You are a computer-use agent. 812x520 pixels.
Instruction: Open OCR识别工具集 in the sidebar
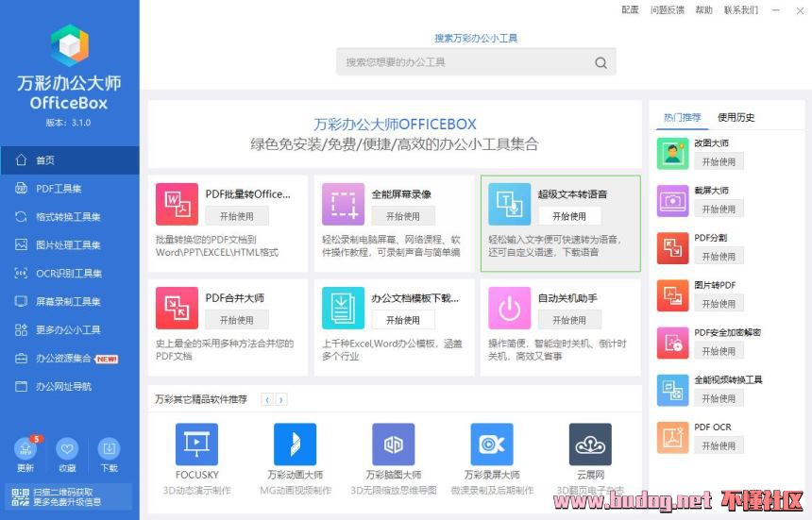tap(69, 273)
